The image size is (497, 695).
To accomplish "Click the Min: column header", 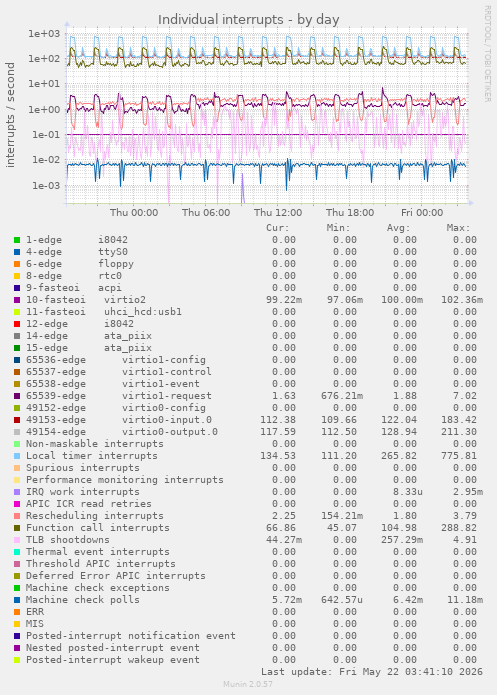I will [x=338, y=228].
